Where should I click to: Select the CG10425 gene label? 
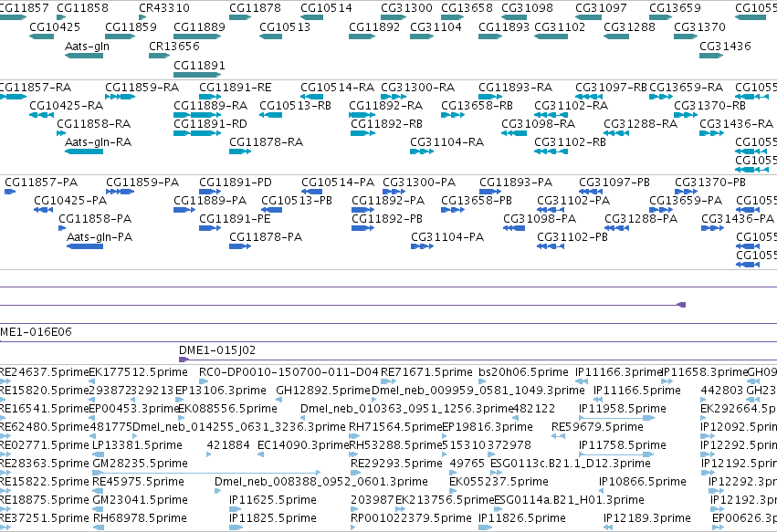coord(55,26)
